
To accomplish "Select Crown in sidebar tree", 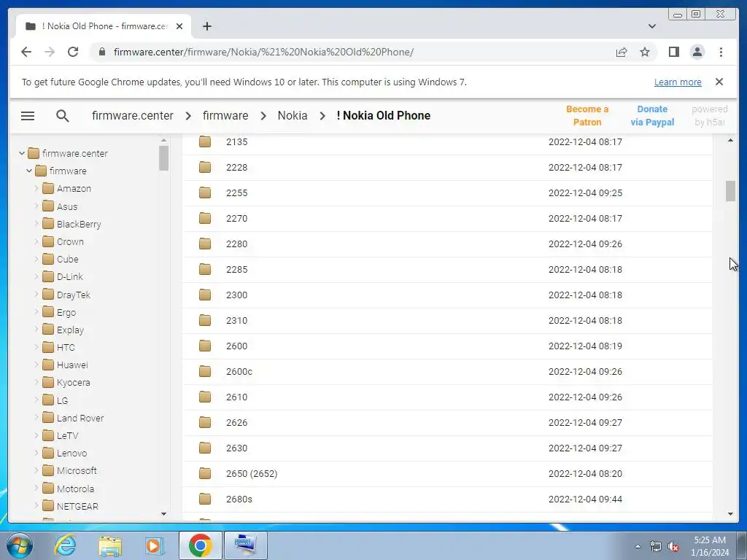I will [70, 241].
